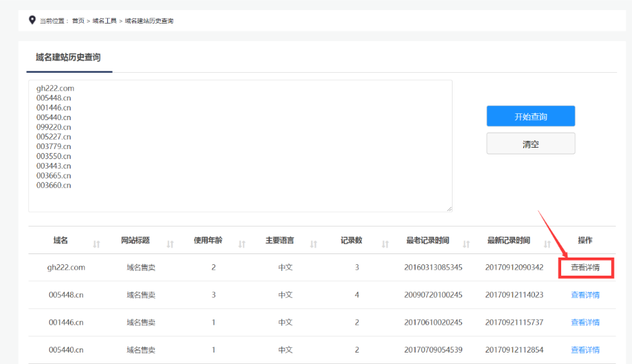This screenshot has height=364, width=632.
Task: Click 003779.cn line in text area
Action: coord(53,146)
